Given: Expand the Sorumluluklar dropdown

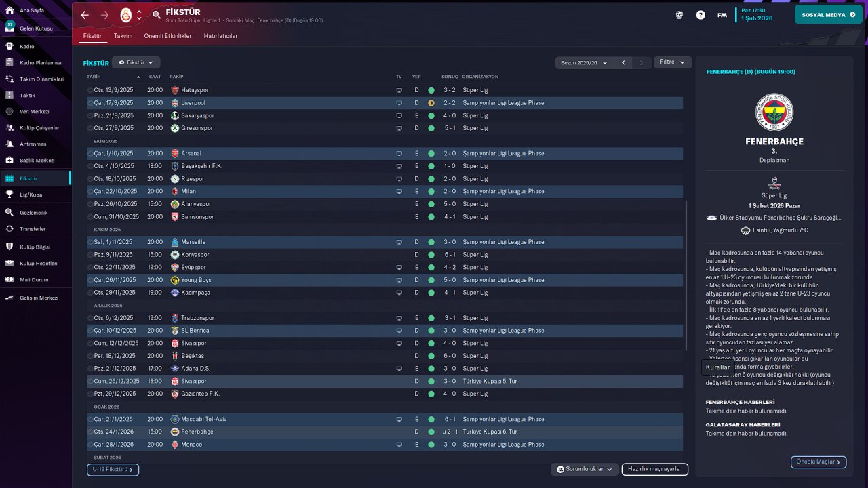Looking at the screenshot, I should pos(584,469).
